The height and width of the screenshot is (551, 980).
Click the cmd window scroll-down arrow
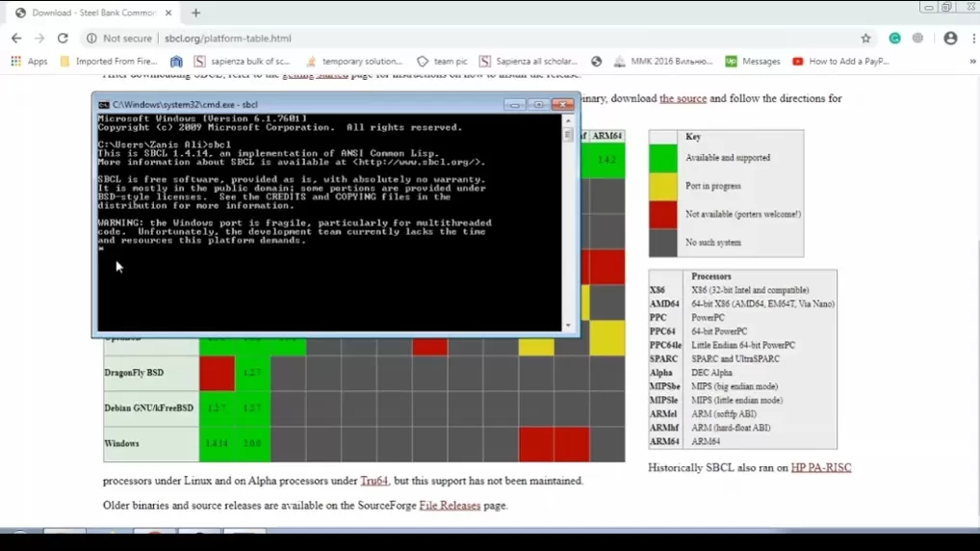pyautogui.click(x=568, y=326)
